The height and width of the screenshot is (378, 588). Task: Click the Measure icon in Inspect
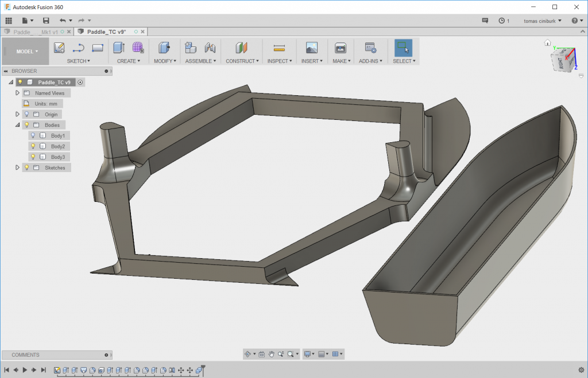(x=279, y=48)
